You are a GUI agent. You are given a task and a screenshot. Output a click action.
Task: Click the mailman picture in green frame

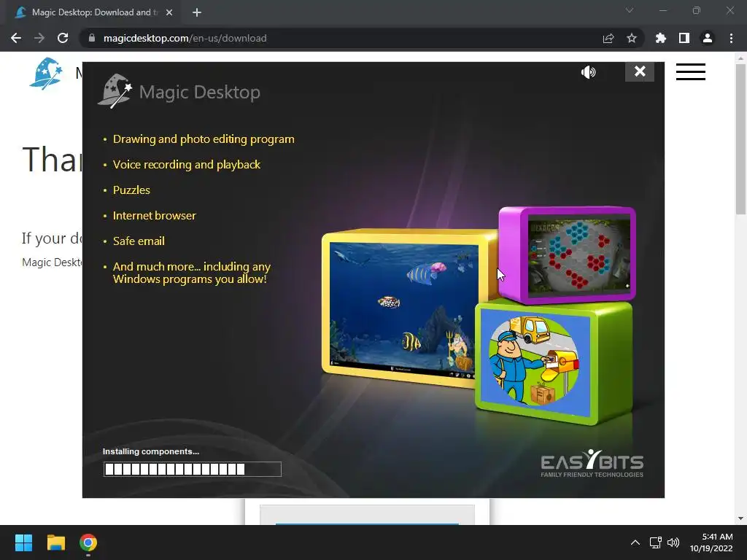click(x=535, y=362)
